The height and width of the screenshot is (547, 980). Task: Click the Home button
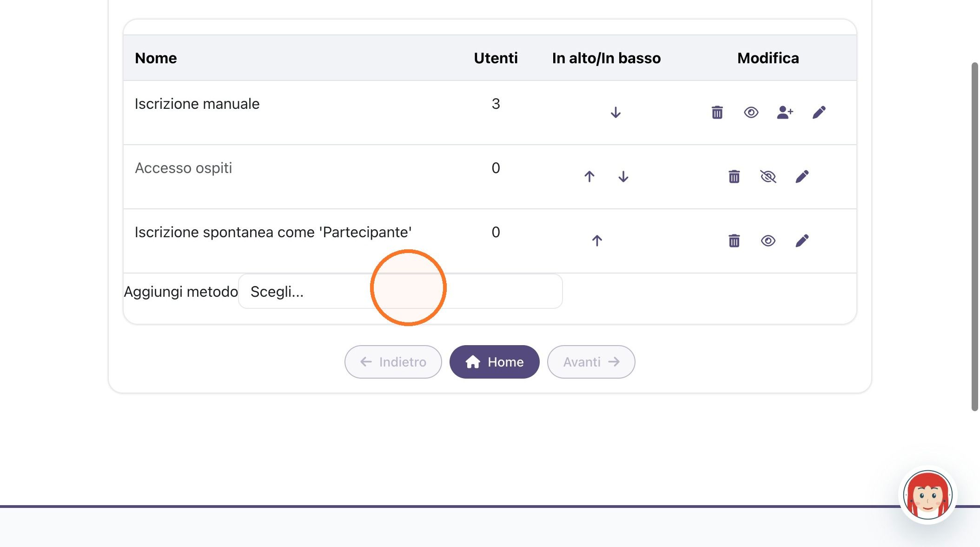[494, 362]
